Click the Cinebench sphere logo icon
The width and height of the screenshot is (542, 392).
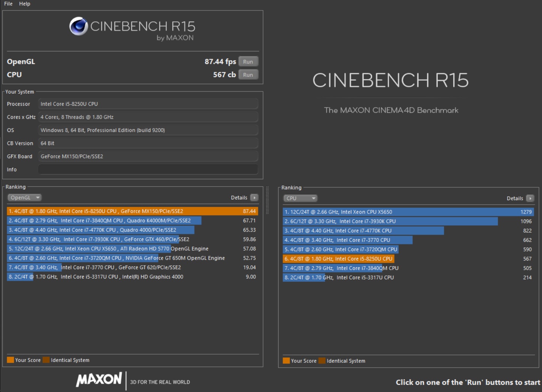pos(78,26)
